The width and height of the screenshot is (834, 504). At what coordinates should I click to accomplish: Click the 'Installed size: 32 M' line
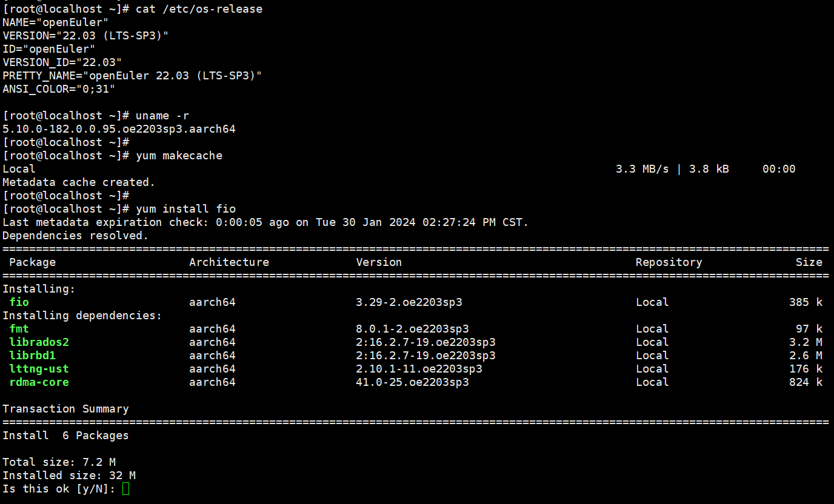point(69,475)
